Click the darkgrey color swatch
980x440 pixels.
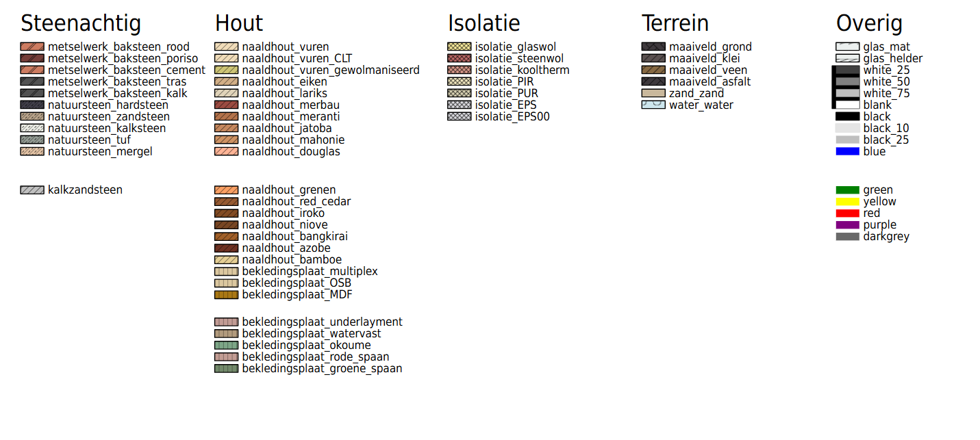coord(848,236)
